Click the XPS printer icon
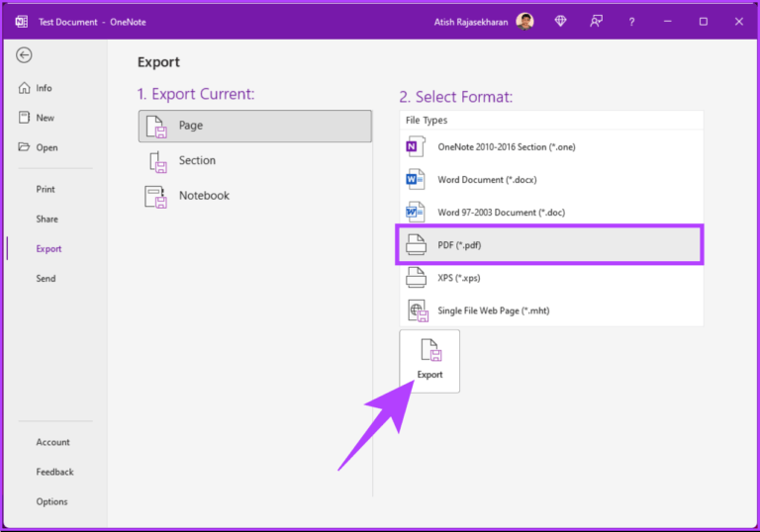This screenshot has height=532, width=760. point(416,278)
